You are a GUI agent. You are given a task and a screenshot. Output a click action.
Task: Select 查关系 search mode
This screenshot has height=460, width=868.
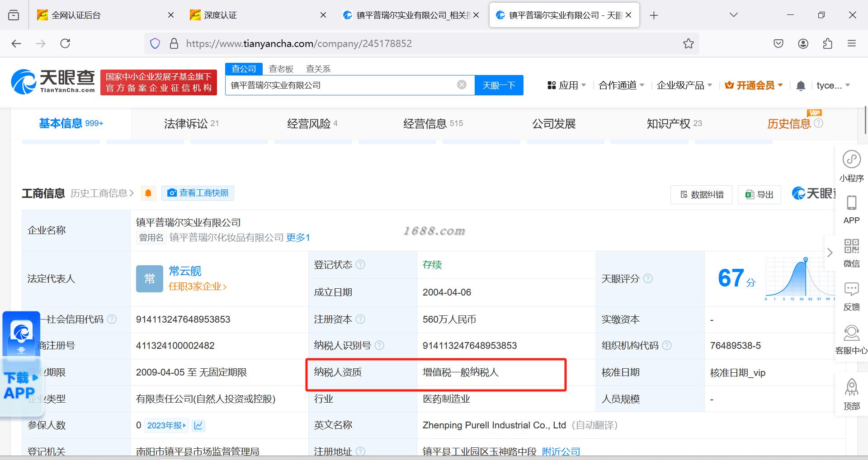pos(318,69)
